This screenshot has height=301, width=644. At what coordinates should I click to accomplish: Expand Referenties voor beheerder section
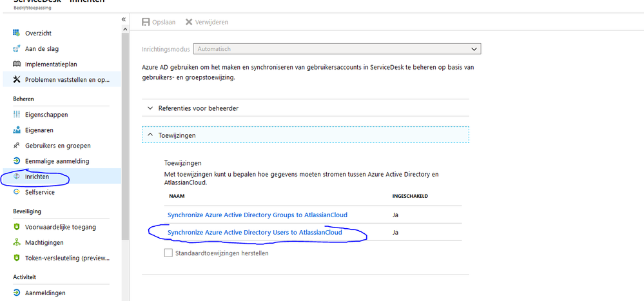tap(306, 108)
